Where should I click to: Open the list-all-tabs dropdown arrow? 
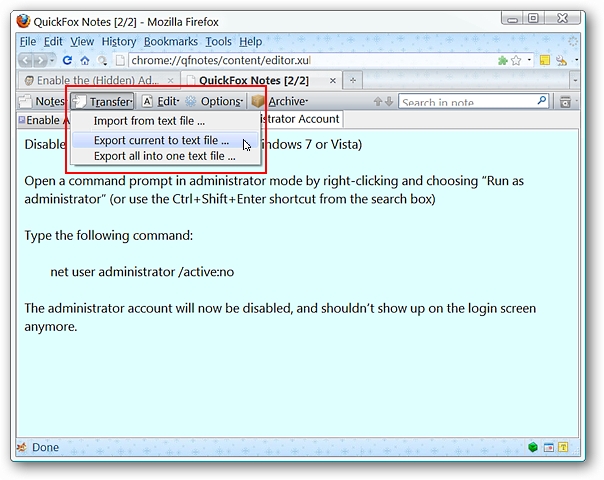(x=575, y=81)
